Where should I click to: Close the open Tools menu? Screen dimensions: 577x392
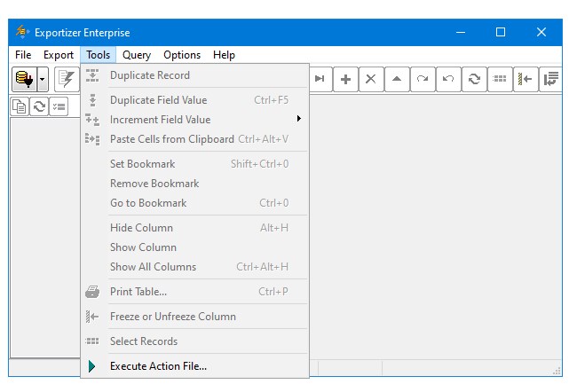coord(99,55)
